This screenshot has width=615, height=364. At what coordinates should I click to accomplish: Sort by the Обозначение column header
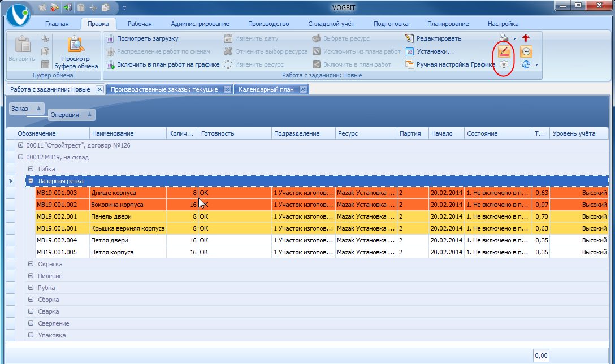click(x=53, y=133)
